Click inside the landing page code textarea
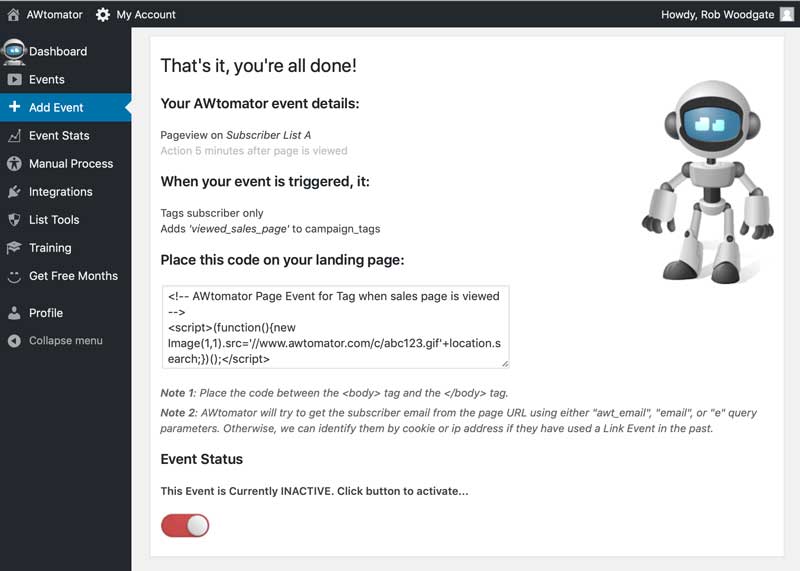800x571 pixels. click(x=335, y=327)
